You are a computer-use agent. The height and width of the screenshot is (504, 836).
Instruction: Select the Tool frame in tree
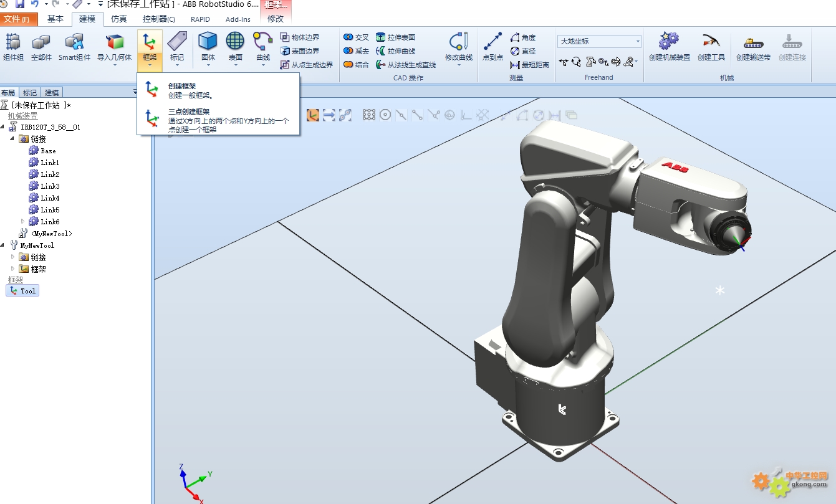22,291
